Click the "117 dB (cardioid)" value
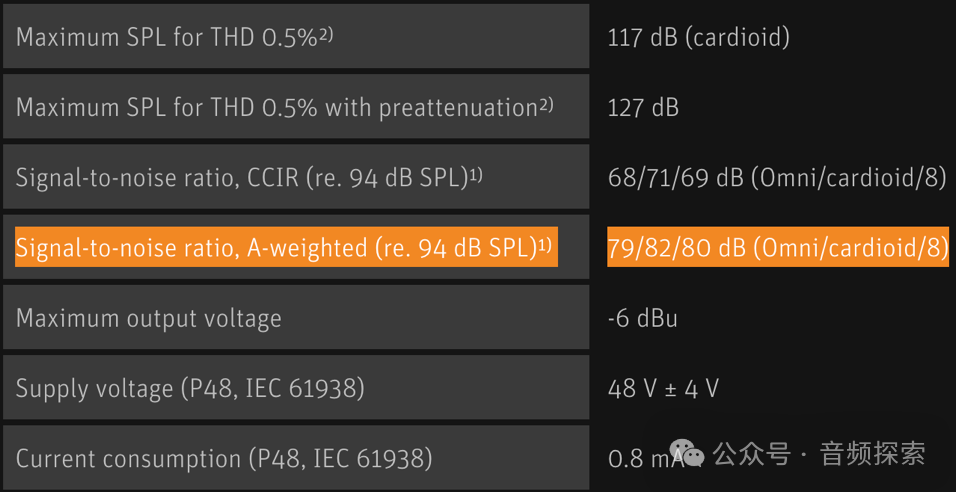This screenshot has width=956, height=492. (699, 38)
